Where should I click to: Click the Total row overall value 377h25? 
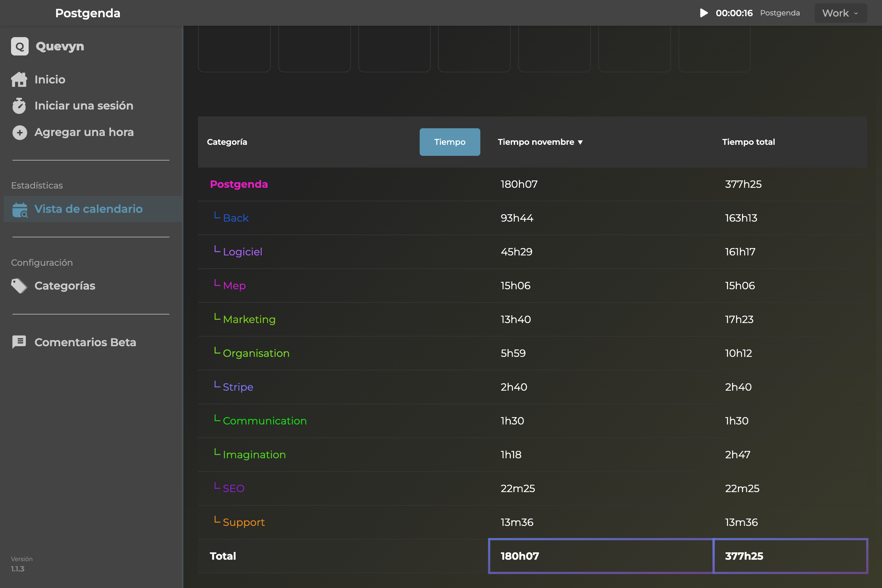click(x=744, y=556)
